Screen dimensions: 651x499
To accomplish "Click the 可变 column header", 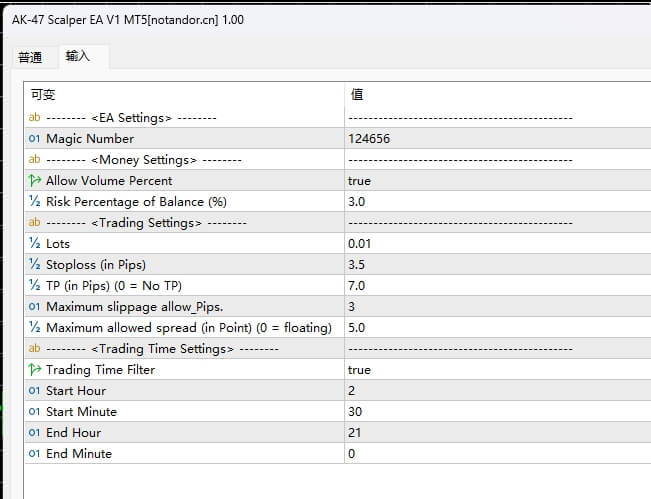I will pyautogui.click(x=43, y=94).
